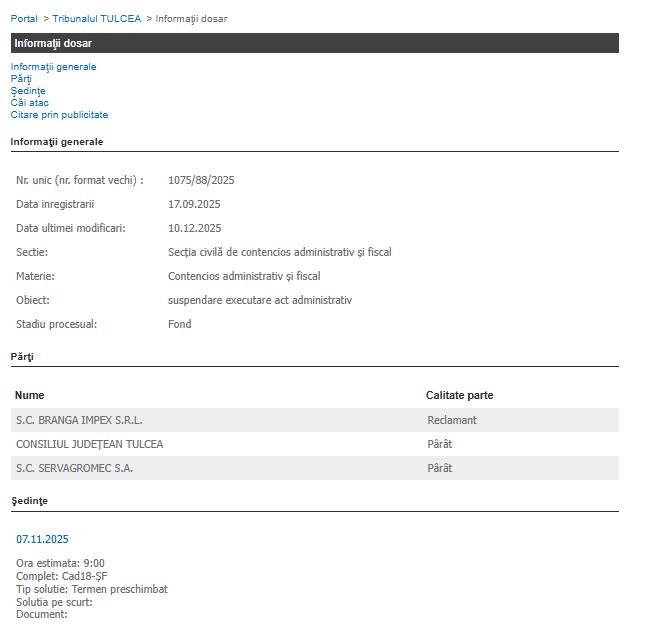Click the Informații dosar breadcrumb text
The height and width of the screenshot is (629, 658).
pos(191,19)
